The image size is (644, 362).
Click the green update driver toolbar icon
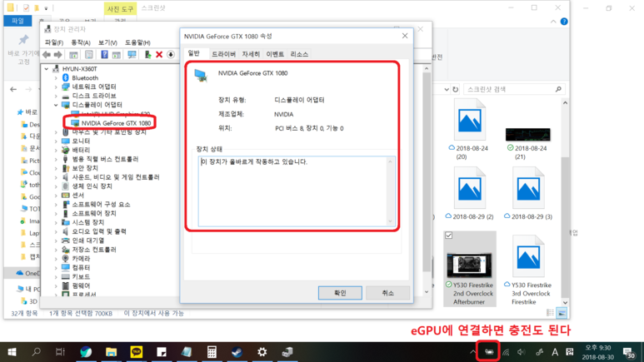point(147,55)
